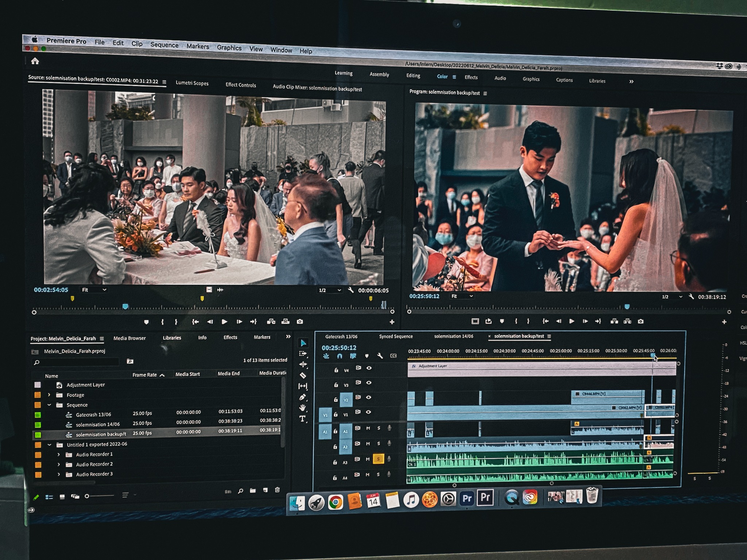Open timeline display settings wrench
The image size is (747, 560).
(x=380, y=356)
